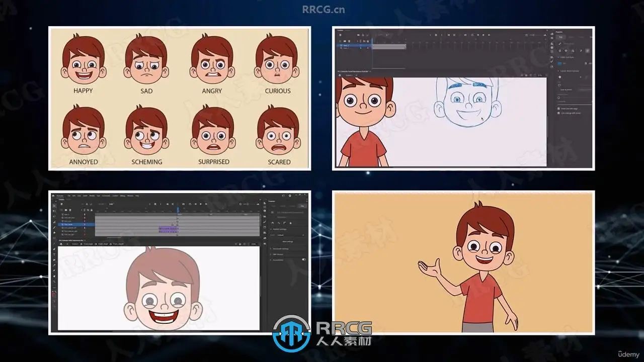Open the gear settings icon at the window's top right
The width and height of the screenshot is (644, 362).
pyautogui.click(x=290, y=196)
